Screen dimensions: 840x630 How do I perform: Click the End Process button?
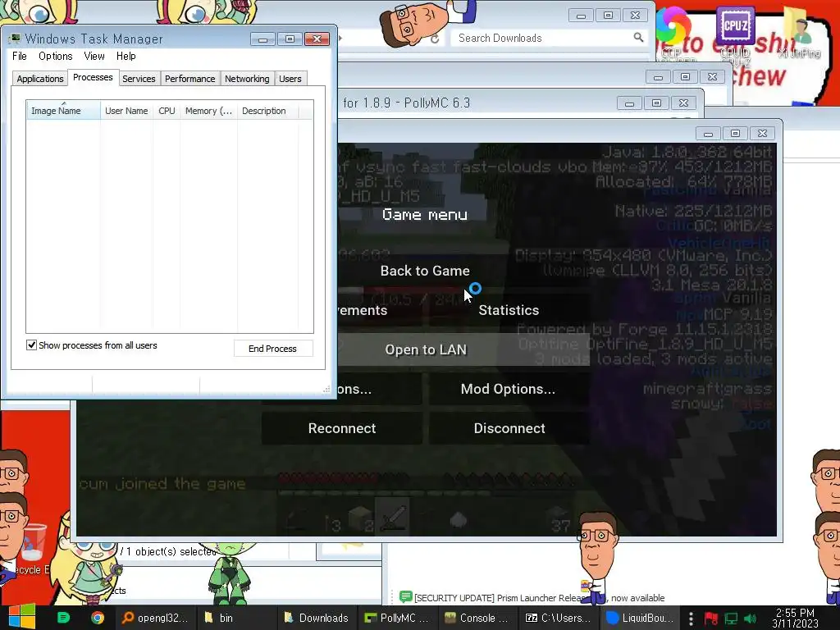(272, 349)
